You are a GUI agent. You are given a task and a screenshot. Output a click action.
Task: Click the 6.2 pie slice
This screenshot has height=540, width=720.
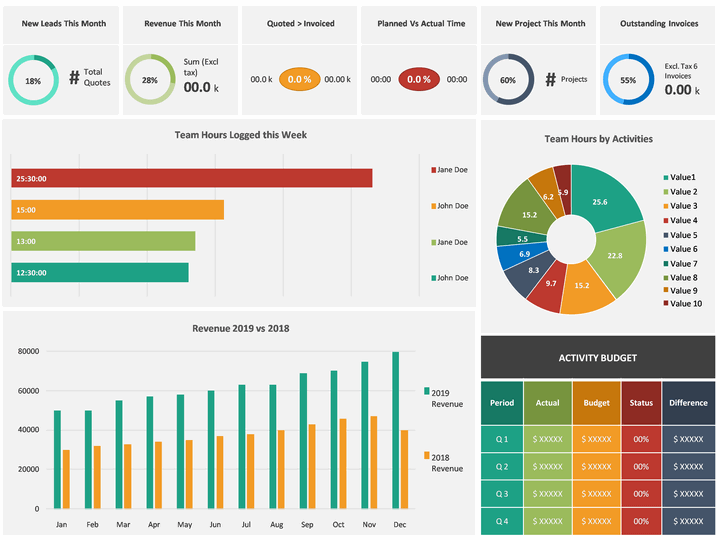pos(547,193)
